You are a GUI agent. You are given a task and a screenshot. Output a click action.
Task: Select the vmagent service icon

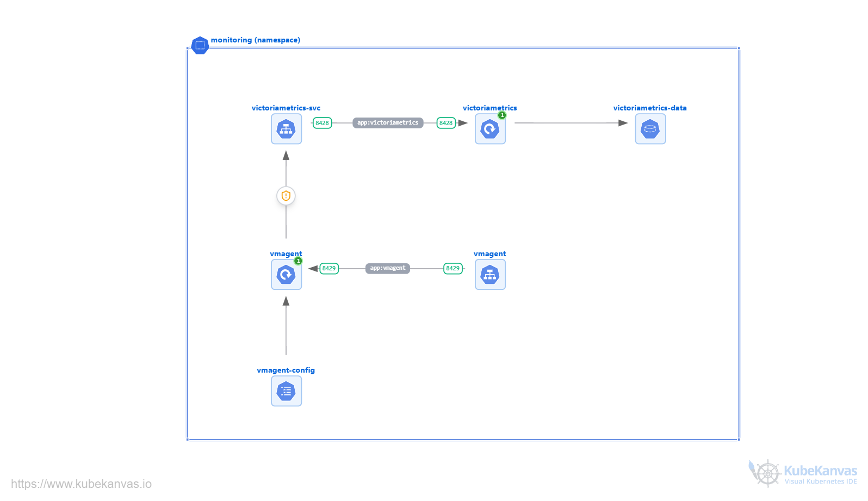pyautogui.click(x=490, y=274)
